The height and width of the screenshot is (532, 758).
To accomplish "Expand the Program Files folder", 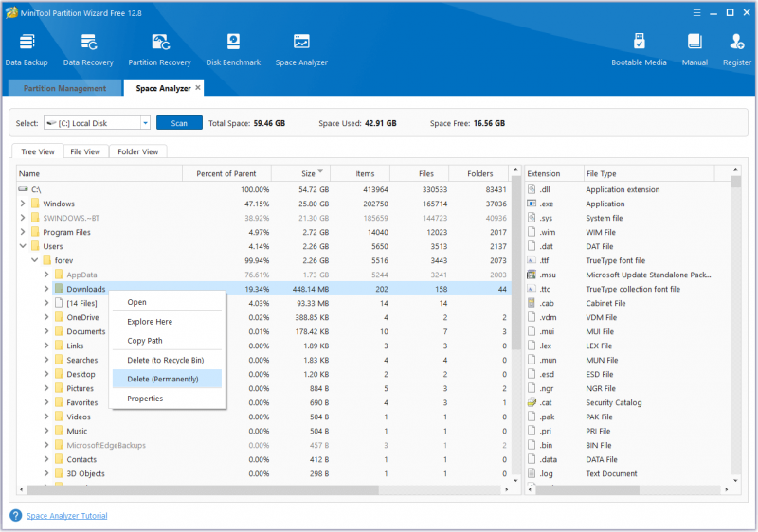I will click(23, 232).
